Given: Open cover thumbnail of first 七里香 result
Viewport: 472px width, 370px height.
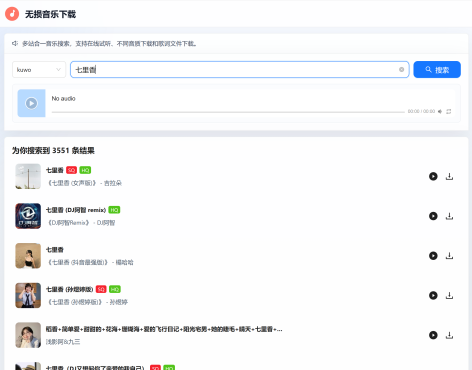Looking at the screenshot, I should [28, 176].
